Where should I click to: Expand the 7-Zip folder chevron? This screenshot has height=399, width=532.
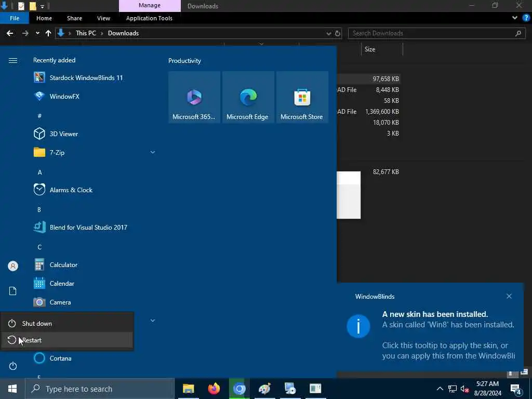click(x=153, y=152)
